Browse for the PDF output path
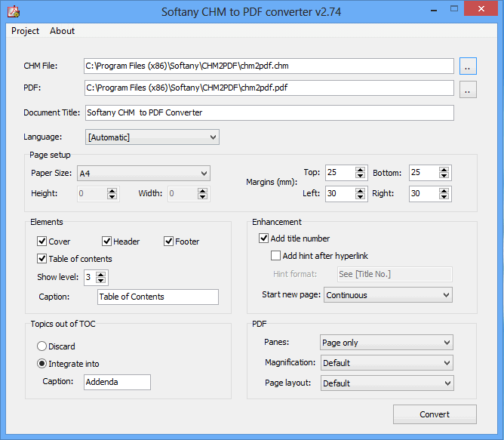The height and width of the screenshot is (440, 504). point(468,89)
